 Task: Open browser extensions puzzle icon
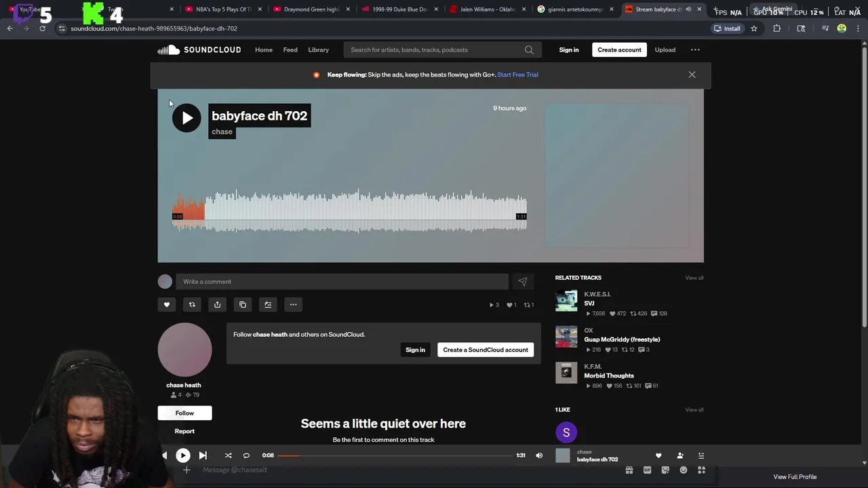(x=777, y=28)
